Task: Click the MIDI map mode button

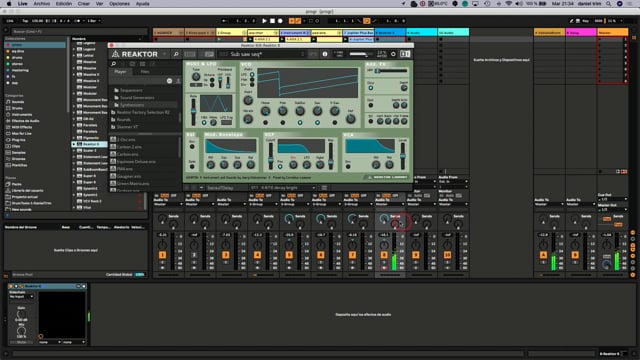Action: (x=598, y=21)
